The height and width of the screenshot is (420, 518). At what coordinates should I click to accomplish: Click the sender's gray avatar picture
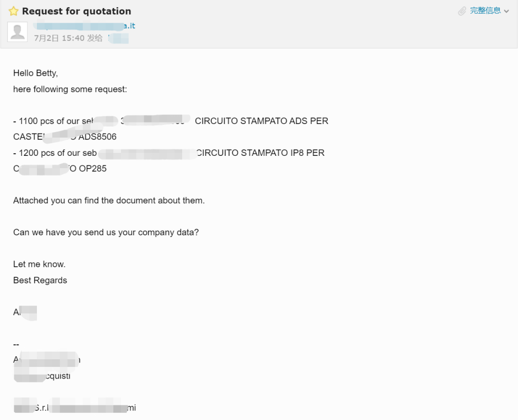click(x=18, y=32)
